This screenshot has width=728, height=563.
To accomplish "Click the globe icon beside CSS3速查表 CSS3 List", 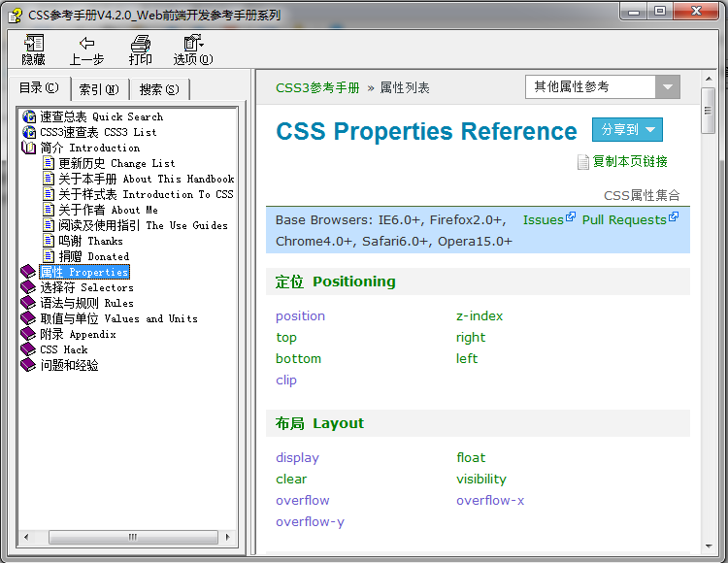I will 29,132.
